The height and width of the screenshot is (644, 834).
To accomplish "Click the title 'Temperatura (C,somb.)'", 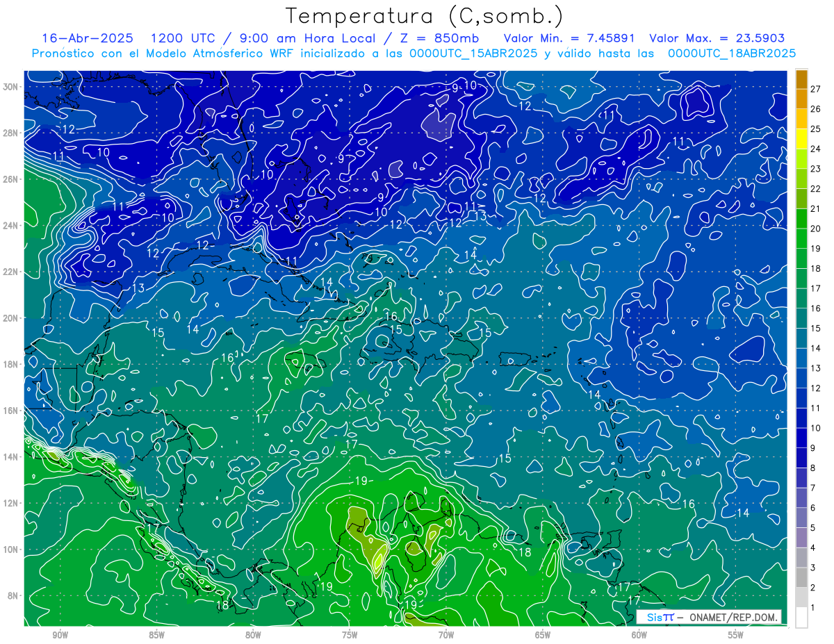I will [425, 16].
